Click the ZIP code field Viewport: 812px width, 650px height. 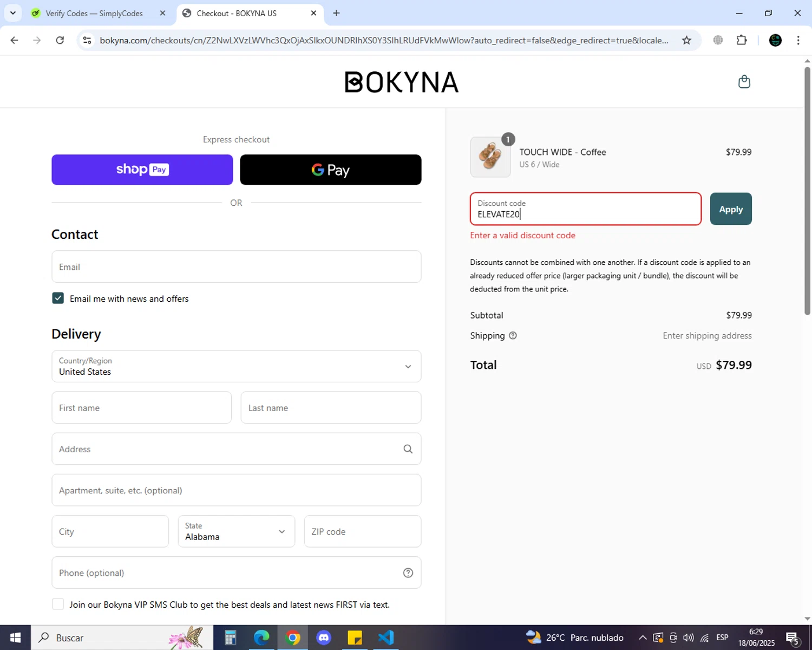pyautogui.click(x=363, y=531)
